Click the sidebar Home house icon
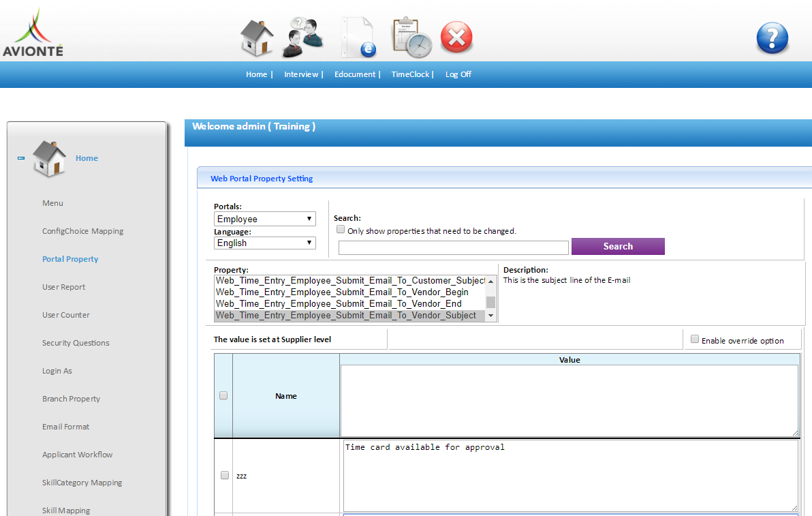The height and width of the screenshot is (516, 812). click(49, 159)
